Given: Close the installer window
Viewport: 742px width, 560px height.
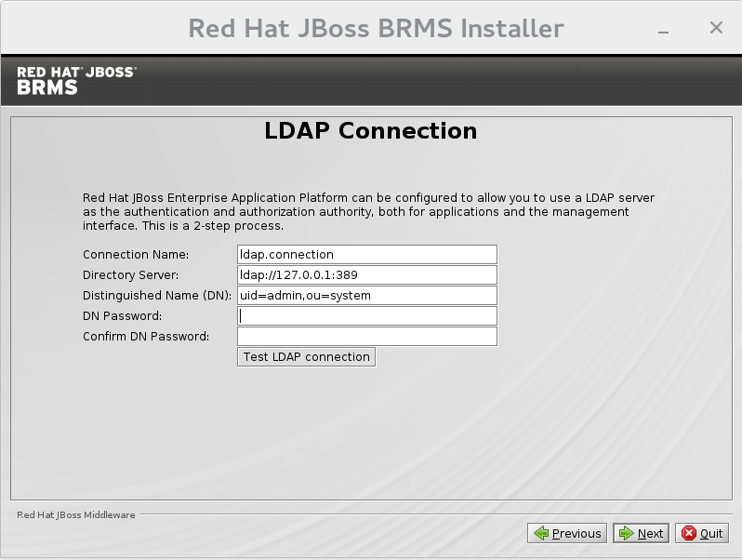Looking at the screenshot, I should click(717, 28).
